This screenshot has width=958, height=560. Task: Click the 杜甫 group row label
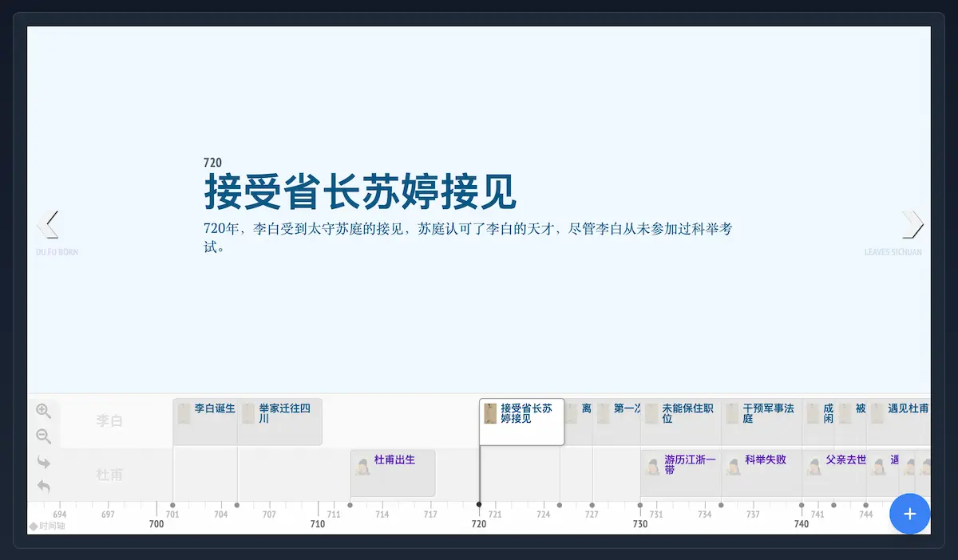click(x=109, y=475)
